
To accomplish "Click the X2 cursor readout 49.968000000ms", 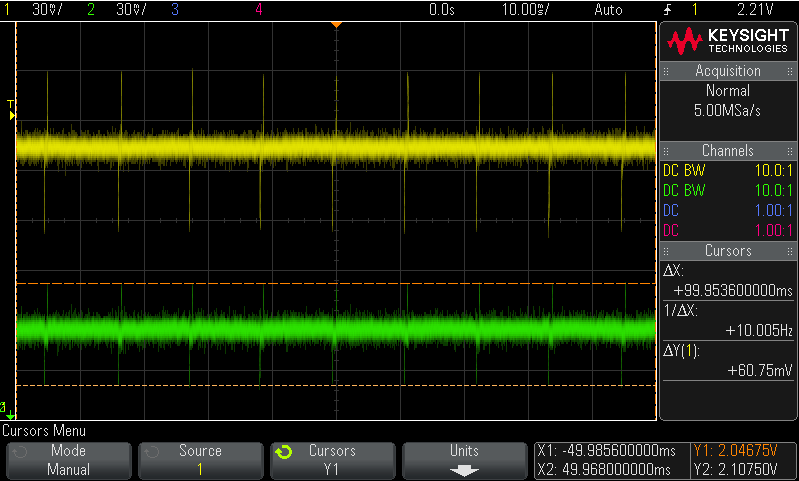I will tap(604, 469).
